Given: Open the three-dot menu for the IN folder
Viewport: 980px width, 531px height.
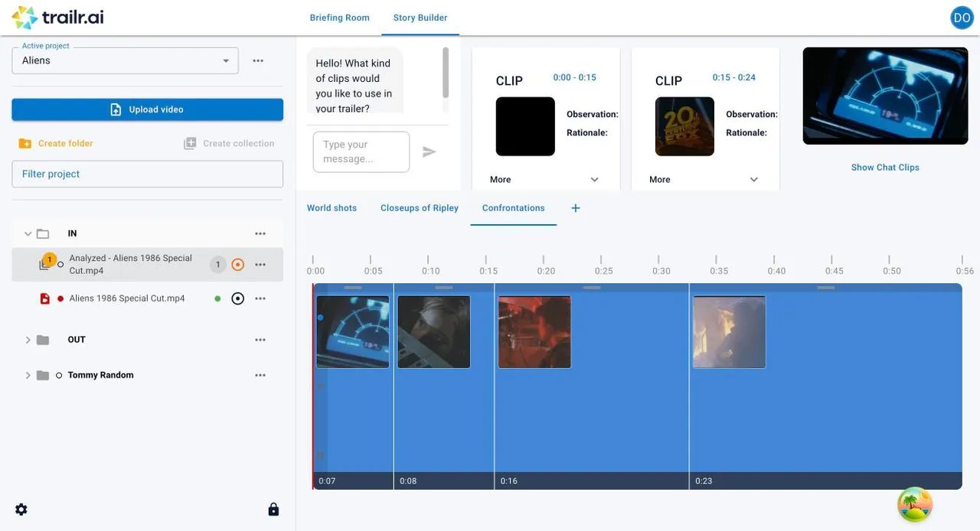Looking at the screenshot, I should [x=260, y=233].
